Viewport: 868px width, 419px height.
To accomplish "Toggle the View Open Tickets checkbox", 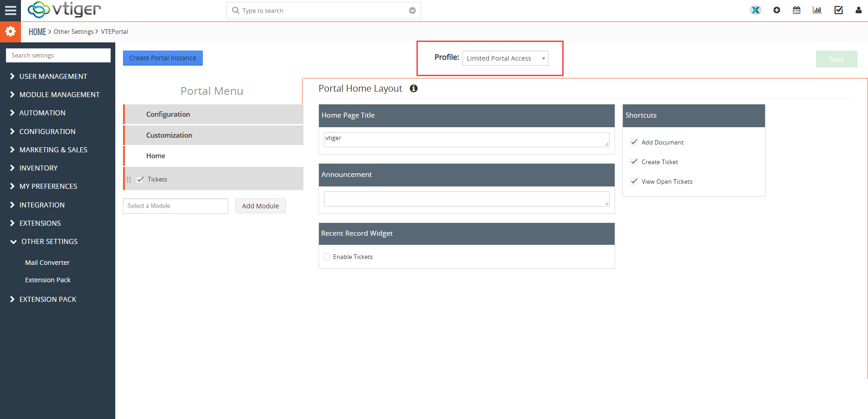I will coord(634,181).
